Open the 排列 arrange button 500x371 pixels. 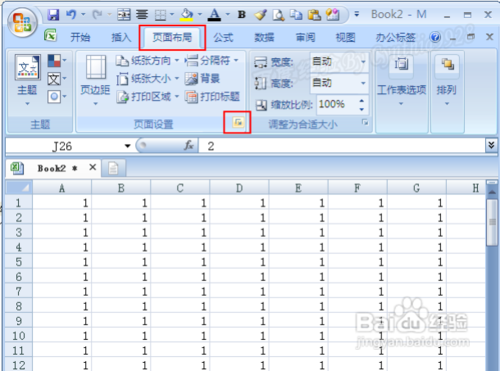point(447,80)
